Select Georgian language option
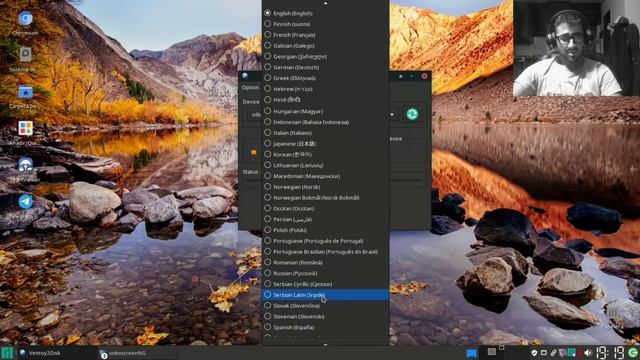The width and height of the screenshot is (640, 360). tap(325, 56)
